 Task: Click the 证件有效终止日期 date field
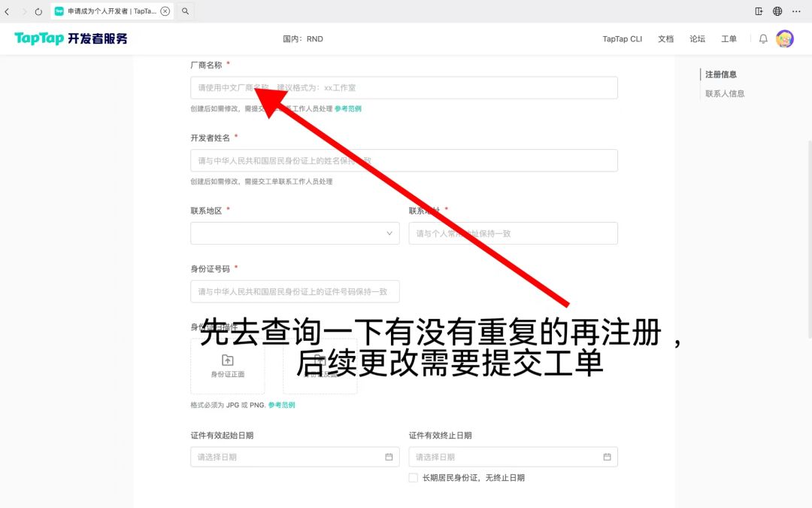[514, 457]
